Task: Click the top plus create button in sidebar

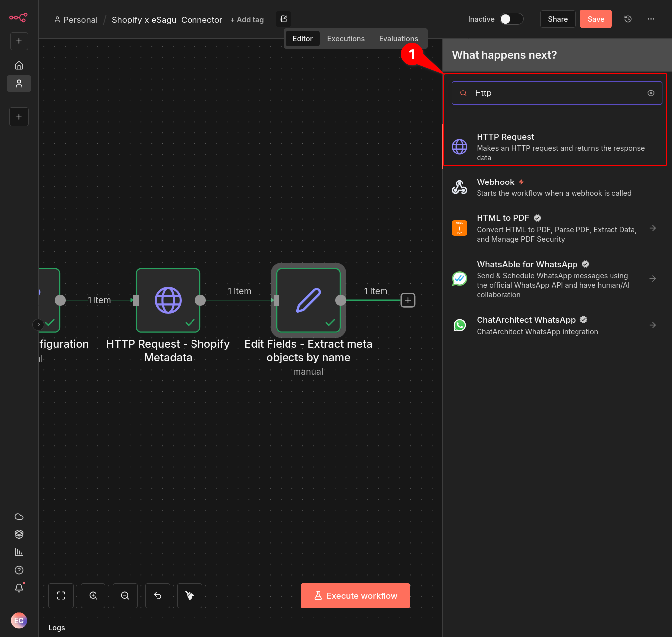Action: coord(19,41)
